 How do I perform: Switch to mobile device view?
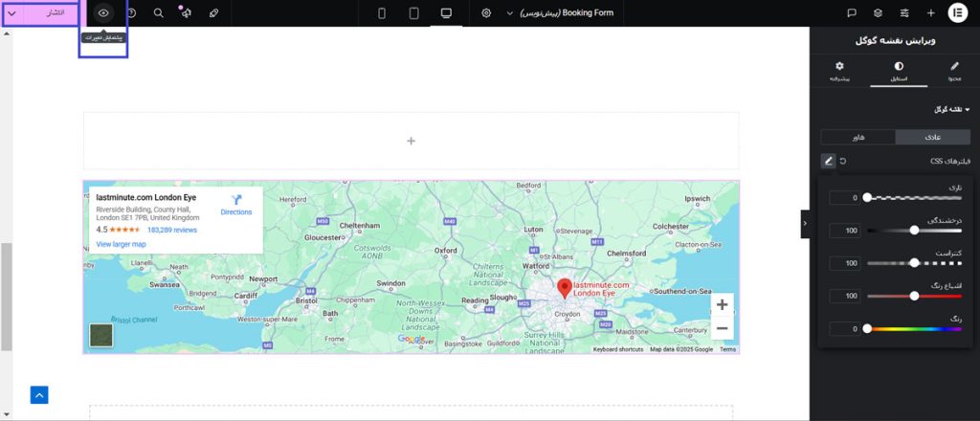[x=382, y=13]
